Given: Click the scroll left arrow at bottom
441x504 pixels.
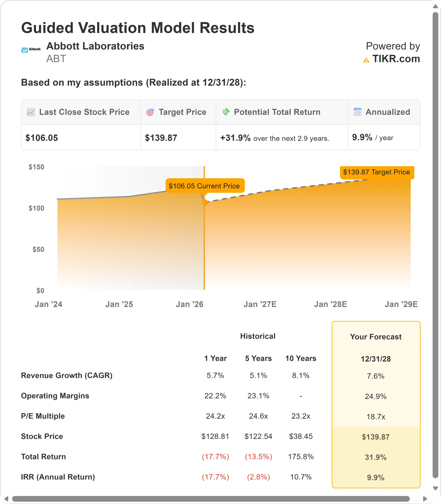Looking at the screenshot, I should pyautogui.click(x=6, y=499).
